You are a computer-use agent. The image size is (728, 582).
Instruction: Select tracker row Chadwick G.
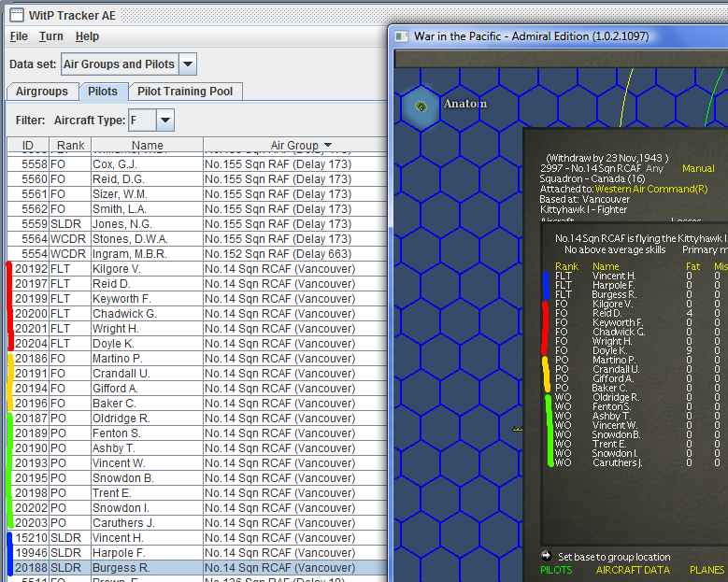coord(197,314)
